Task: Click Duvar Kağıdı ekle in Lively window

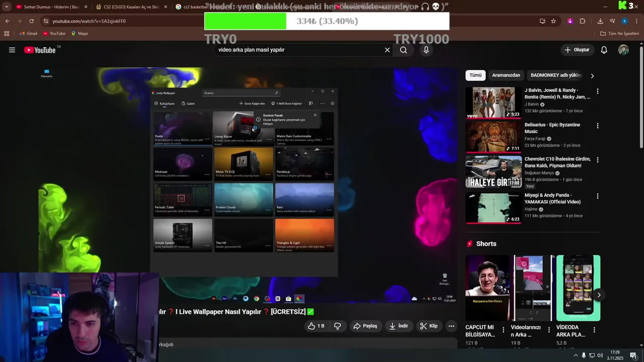Action: [x=252, y=104]
